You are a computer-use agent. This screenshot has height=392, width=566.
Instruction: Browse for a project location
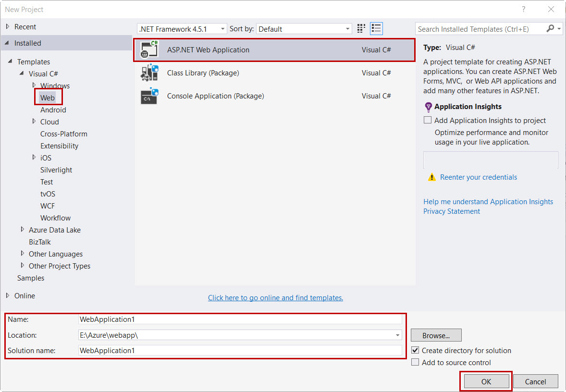[436, 335]
